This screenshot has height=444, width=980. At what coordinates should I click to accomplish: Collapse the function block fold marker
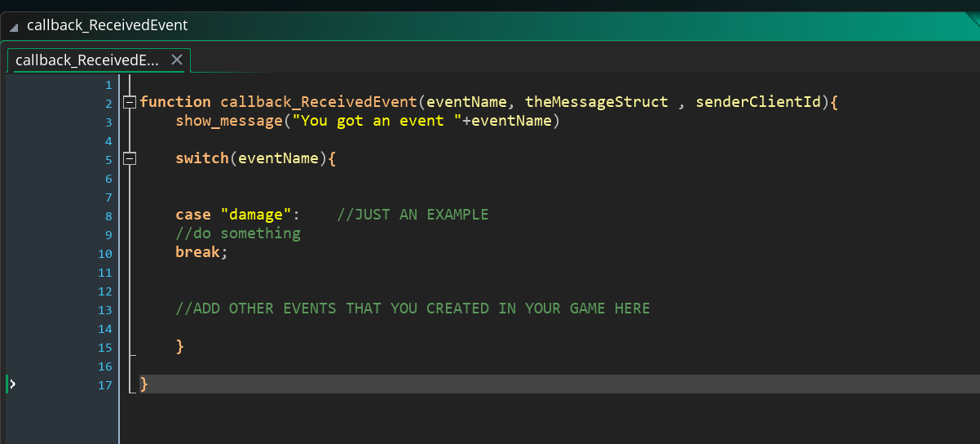click(x=129, y=102)
